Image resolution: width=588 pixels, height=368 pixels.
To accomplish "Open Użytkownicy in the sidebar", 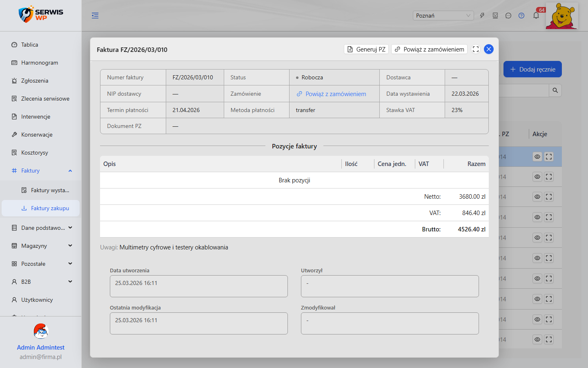I will pyautogui.click(x=41, y=300).
